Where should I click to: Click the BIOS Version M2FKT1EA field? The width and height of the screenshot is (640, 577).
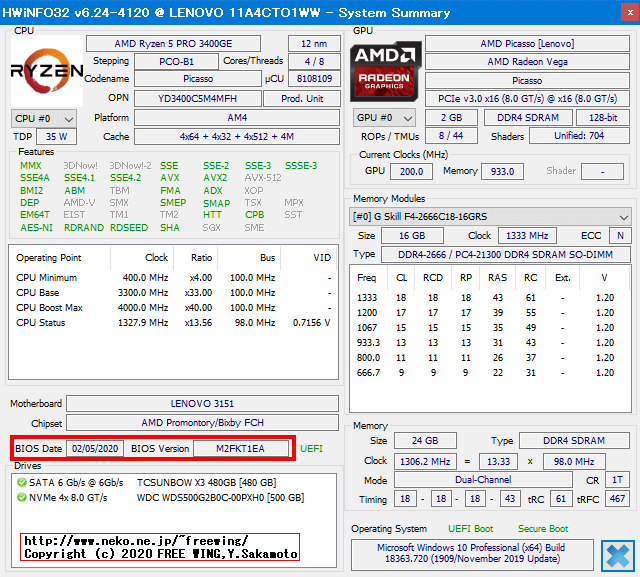tap(243, 448)
